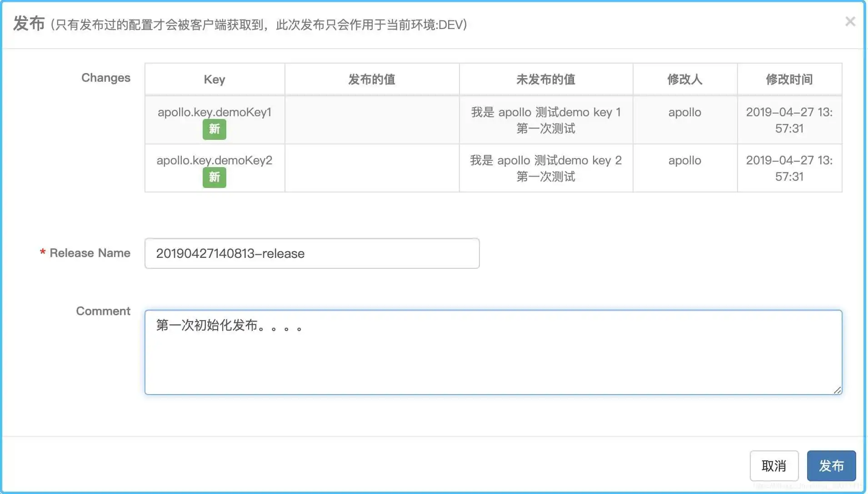
Task: Select the apollo.key.demoKey2 key cell
Action: 214,160
